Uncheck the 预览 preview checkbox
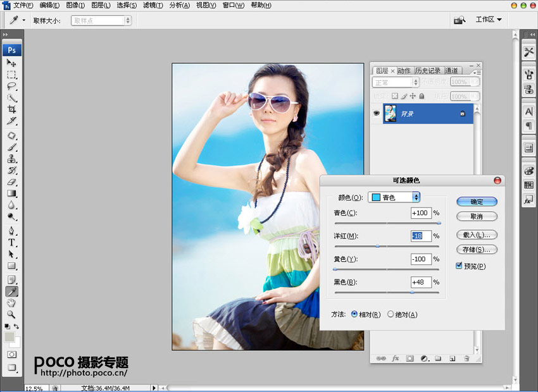This screenshot has height=392, width=538. pos(459,266)
